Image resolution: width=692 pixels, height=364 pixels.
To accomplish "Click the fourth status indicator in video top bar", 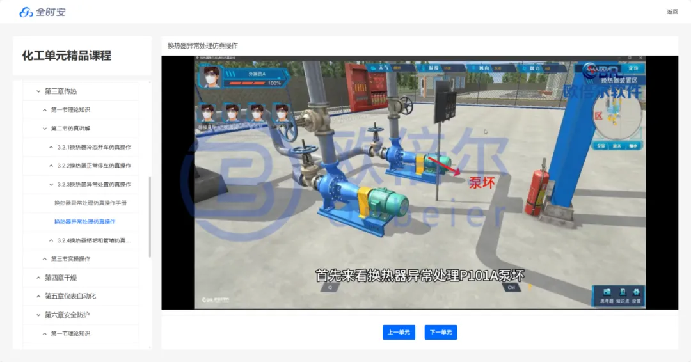I will point(541,68).
